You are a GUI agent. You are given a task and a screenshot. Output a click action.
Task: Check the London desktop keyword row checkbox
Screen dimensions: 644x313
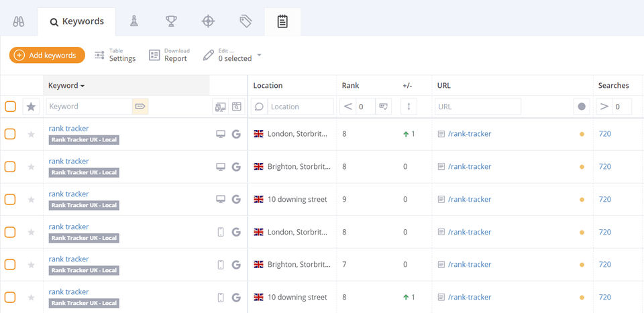[x=10, y=134]
